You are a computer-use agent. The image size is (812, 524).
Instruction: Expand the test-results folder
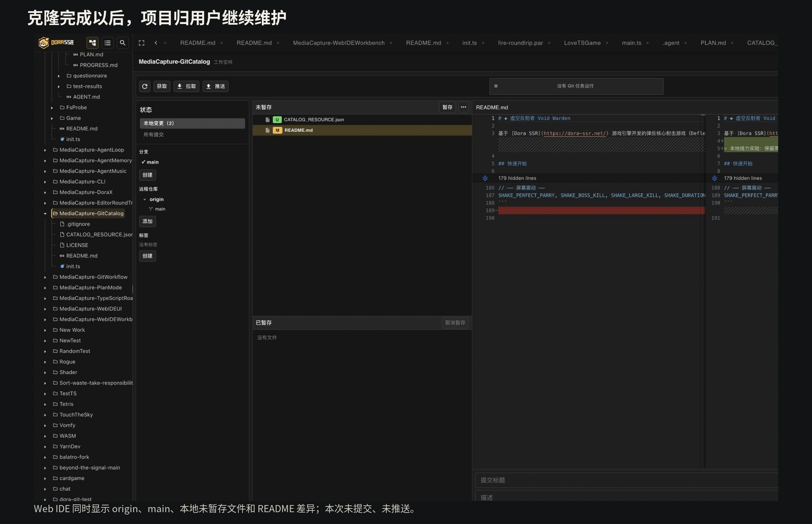(59, 87)
